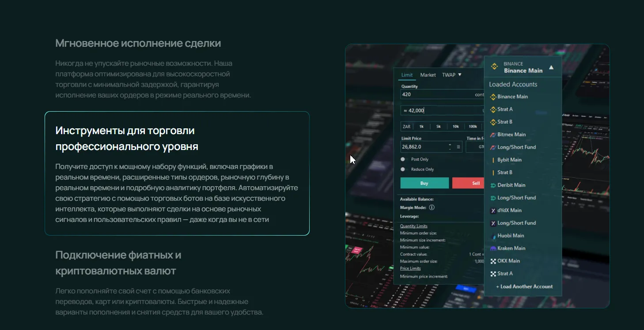Click the 'Loaded Accounts' heading
644x330 pixels.
(x=513, y=84)
